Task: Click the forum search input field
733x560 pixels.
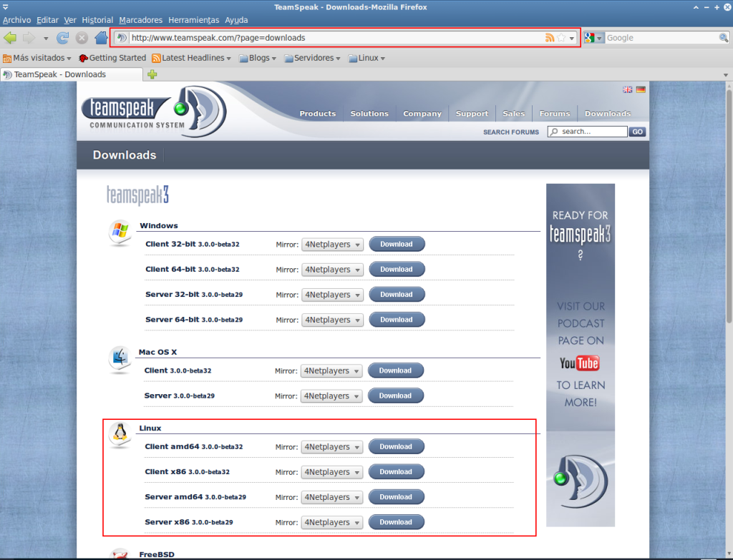Action: (588, 132)
